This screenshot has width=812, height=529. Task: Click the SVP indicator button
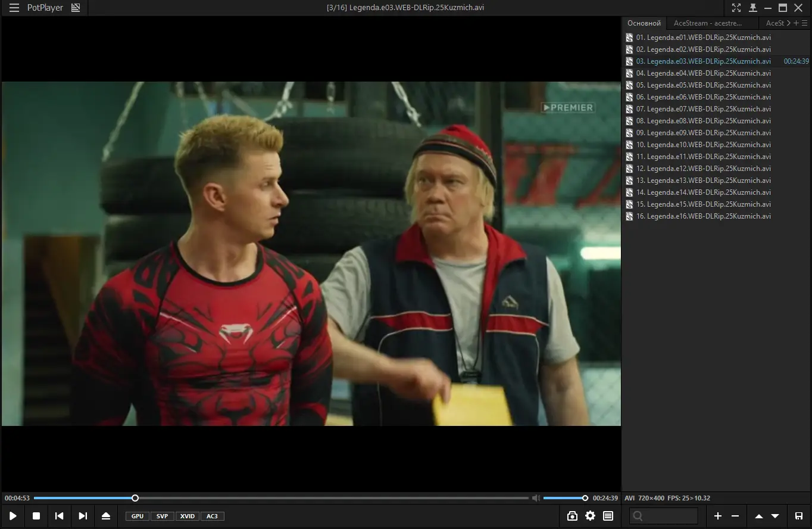click(163, 516)
